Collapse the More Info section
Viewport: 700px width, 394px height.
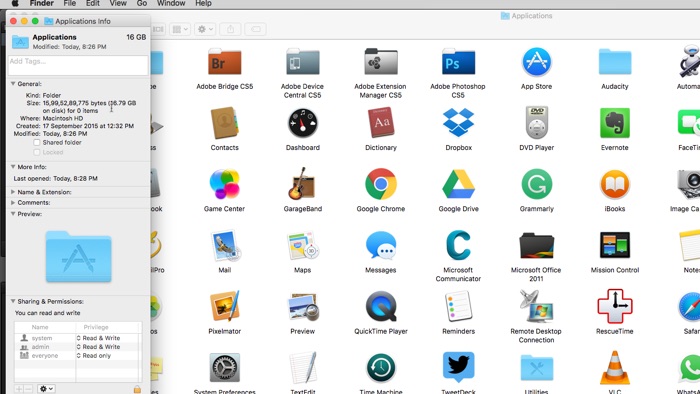point(13,167)
